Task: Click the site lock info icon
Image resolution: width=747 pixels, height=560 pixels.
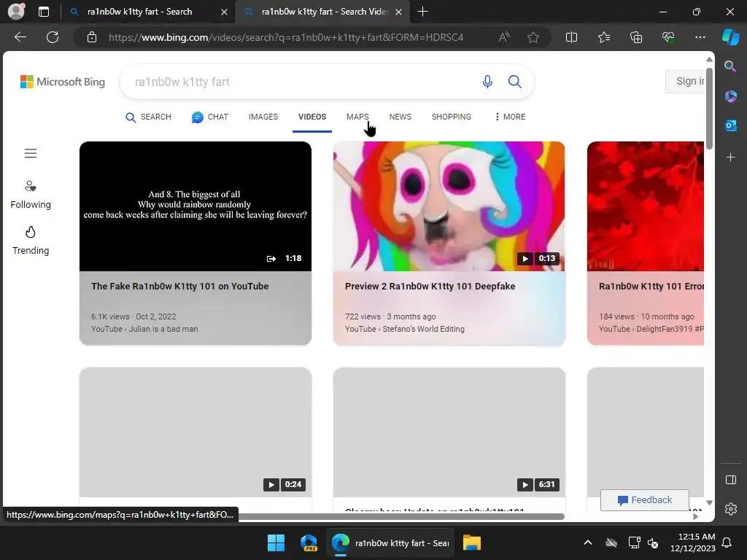Action: coord(92,37)
